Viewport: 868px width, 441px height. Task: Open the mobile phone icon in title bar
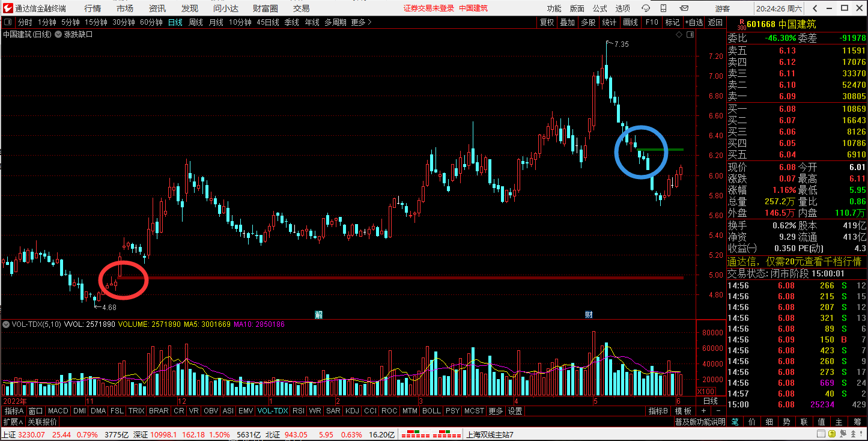click(663, 8)
